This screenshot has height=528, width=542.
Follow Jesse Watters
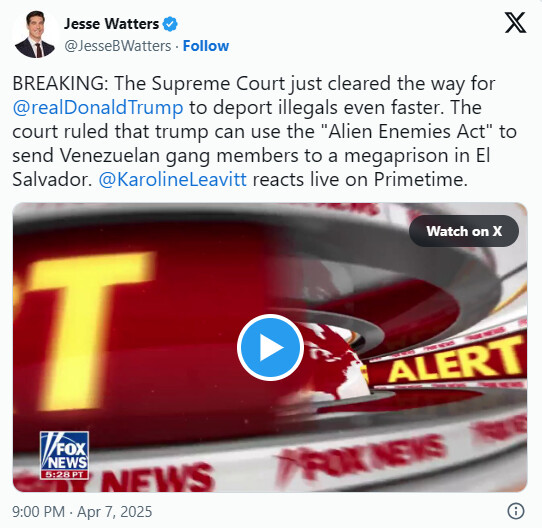pyautogui.click(x=206, y=46)
